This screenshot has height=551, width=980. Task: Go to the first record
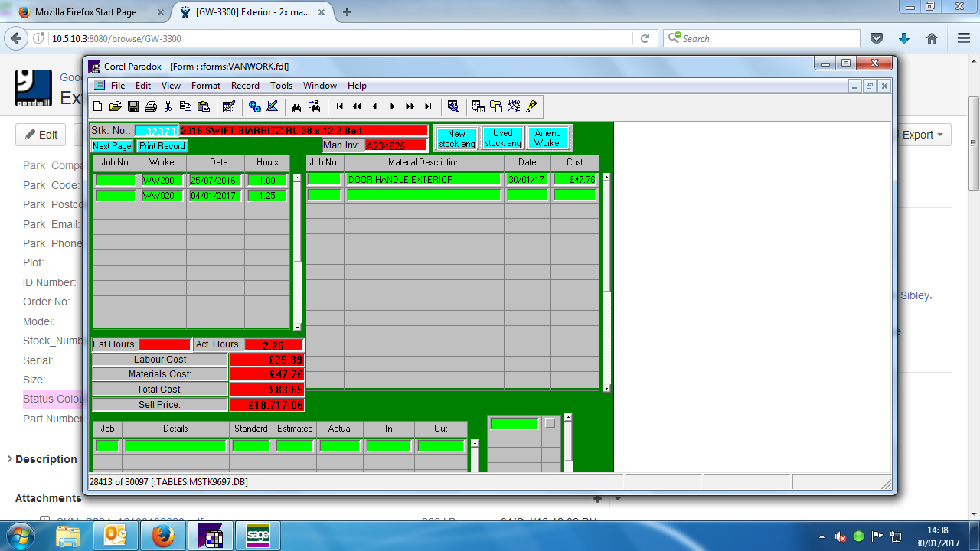click(x=340, y=106)
